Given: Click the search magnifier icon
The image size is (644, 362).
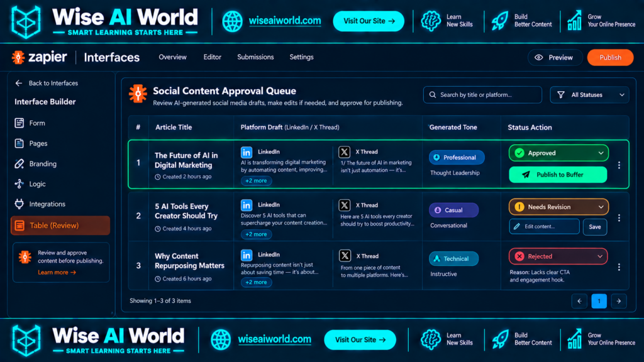Looking at the screenshot, I should [x=433, y=95].
